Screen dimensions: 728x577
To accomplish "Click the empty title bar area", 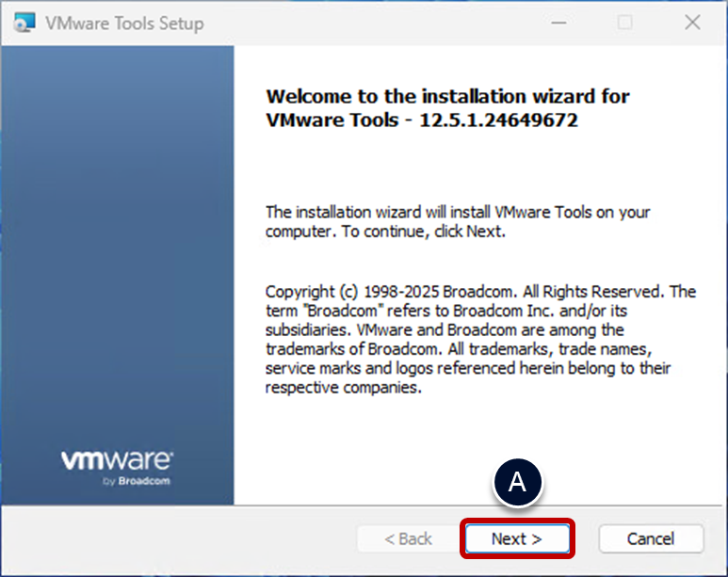I will pyautogui.click(x=377, y=23).
